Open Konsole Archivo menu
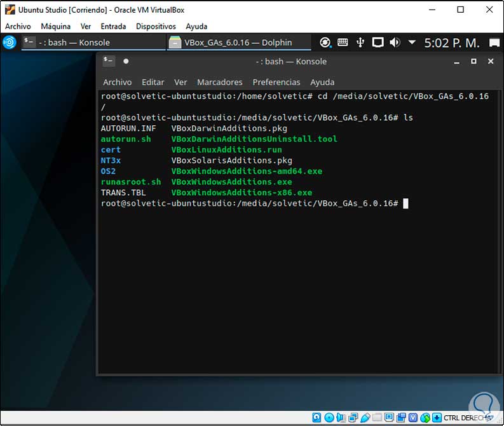This screenshot has width=504, height=426. 118,82
